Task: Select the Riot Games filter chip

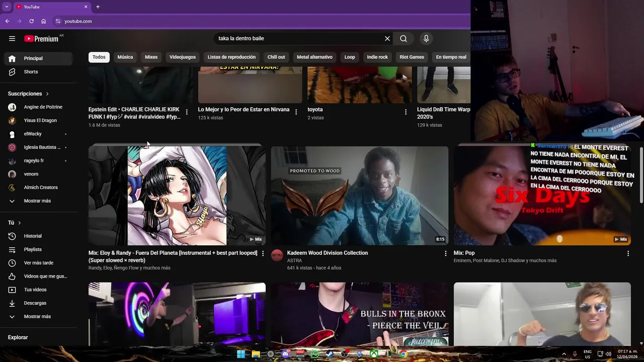Action: [x=412, y=57]
